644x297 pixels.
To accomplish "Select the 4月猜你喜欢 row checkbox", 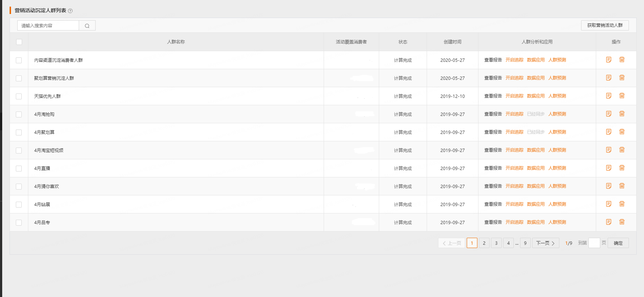I will [x=19, y=187].
